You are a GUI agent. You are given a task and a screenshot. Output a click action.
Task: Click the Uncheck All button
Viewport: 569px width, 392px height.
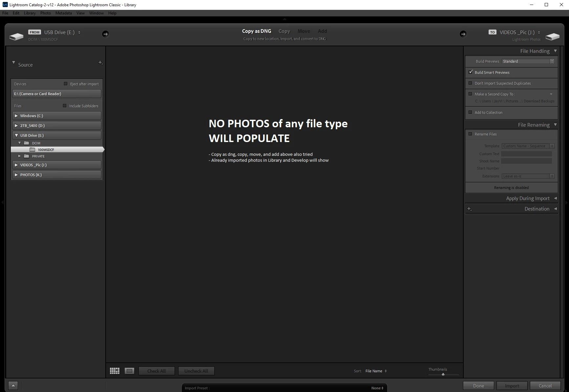pyautogui.click(x=196, y=371)
